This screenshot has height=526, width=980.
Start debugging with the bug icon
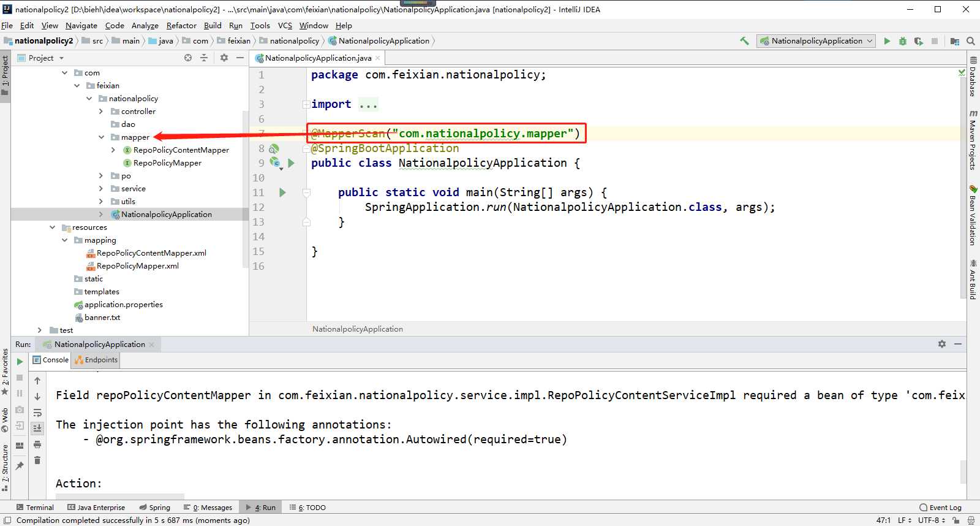pyautogui.click(x=902, y=41)
